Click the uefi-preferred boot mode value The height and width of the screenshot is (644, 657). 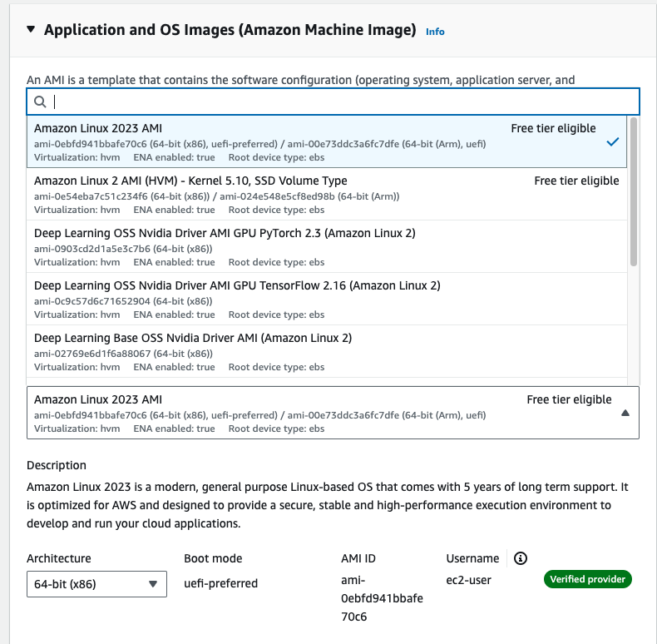tap(221, 583)
